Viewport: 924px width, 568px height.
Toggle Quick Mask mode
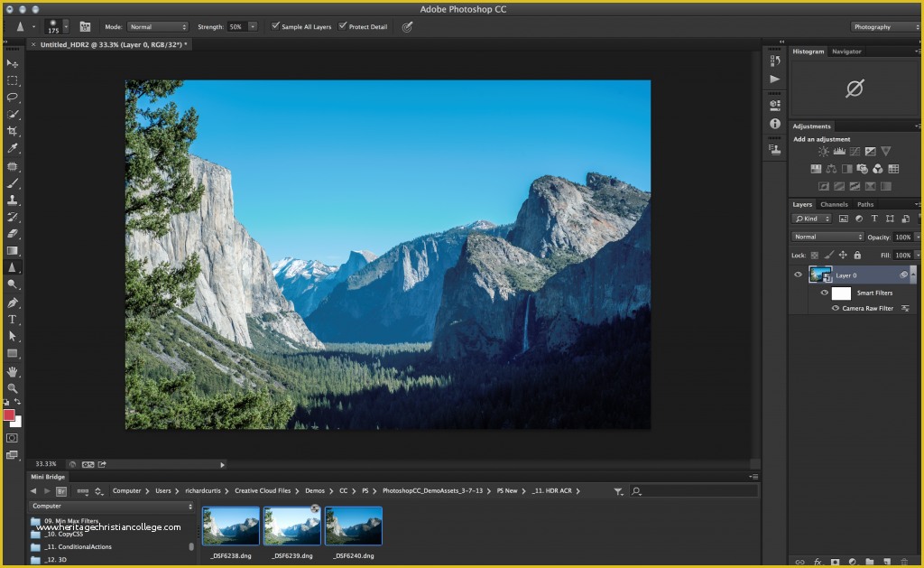(x=12, y=438)
